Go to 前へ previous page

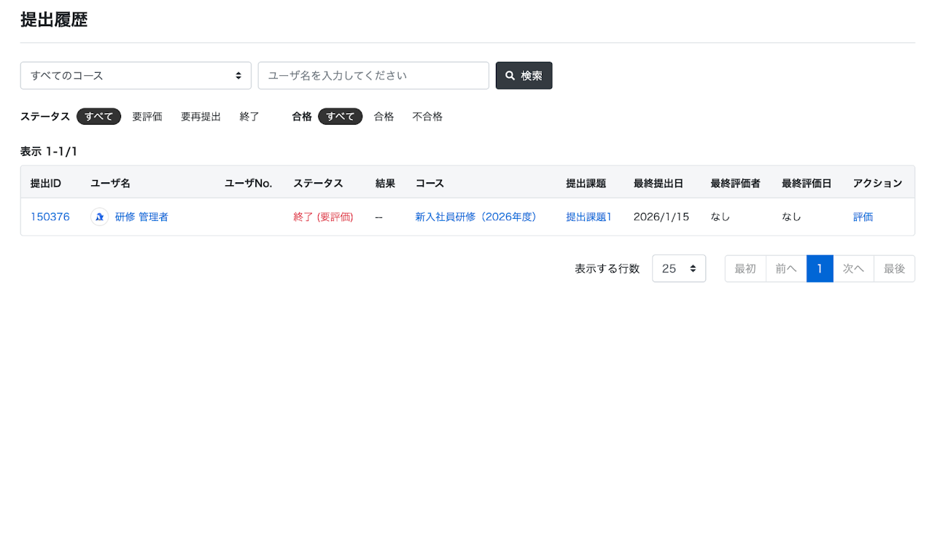[786, 268]
